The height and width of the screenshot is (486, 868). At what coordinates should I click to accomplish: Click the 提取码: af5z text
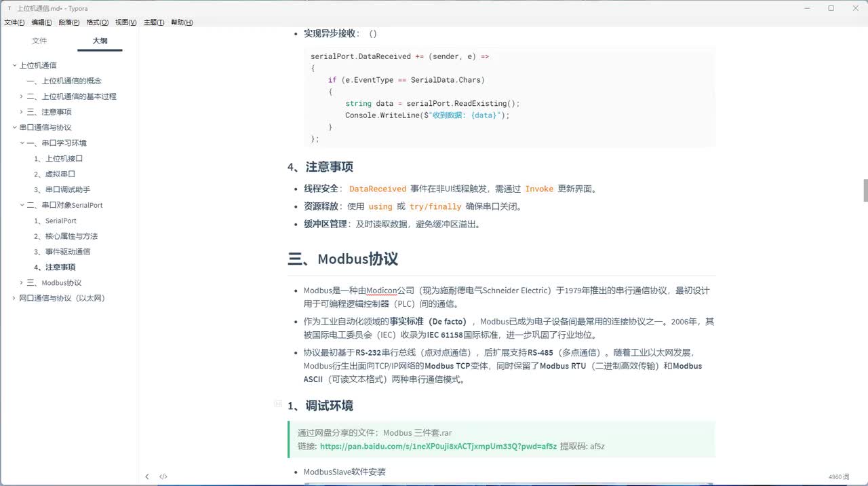coord(582,446)
